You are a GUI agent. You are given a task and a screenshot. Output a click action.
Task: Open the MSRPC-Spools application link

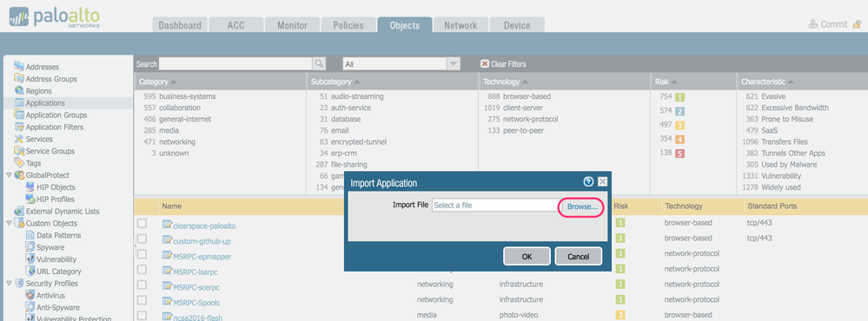[x=196, y=303]
